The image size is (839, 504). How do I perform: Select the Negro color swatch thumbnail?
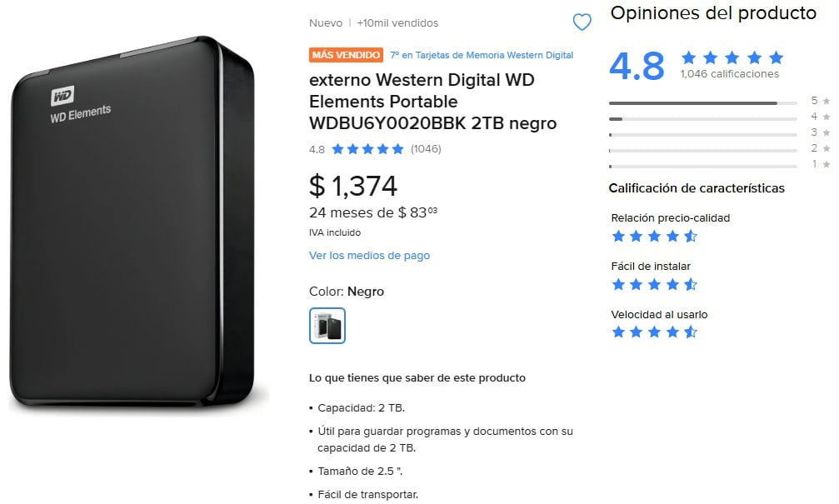pos(327,326)
